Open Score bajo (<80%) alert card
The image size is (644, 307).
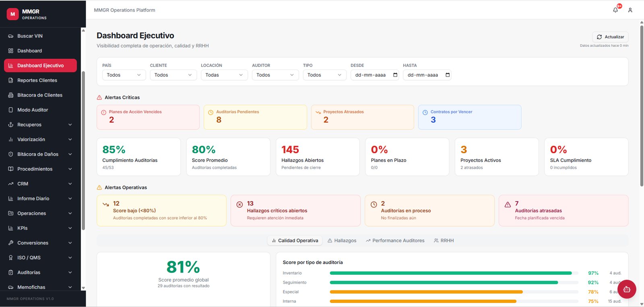(161, 211)
